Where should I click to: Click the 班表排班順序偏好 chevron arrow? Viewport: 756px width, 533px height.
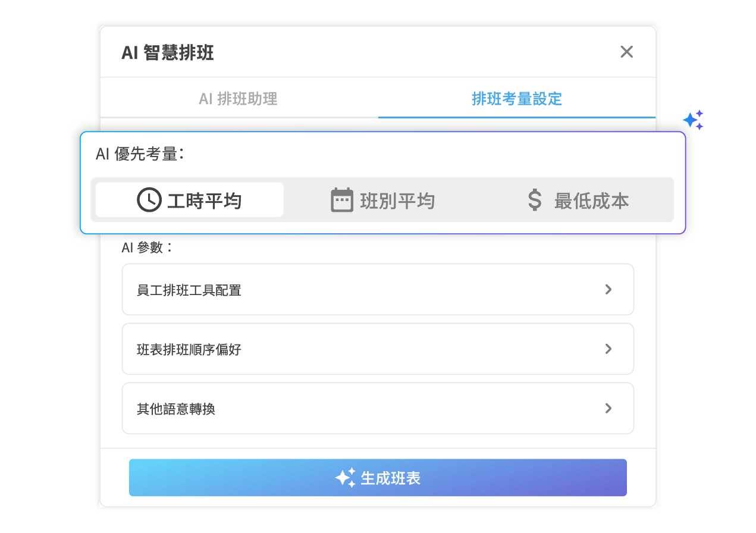coord(608,349)
